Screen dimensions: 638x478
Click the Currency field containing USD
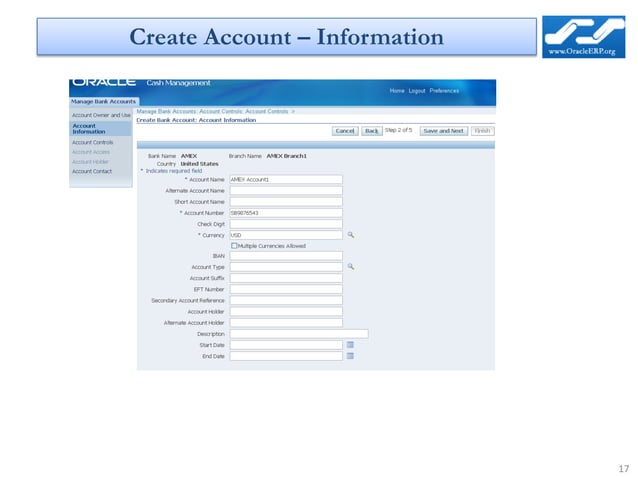286,235
